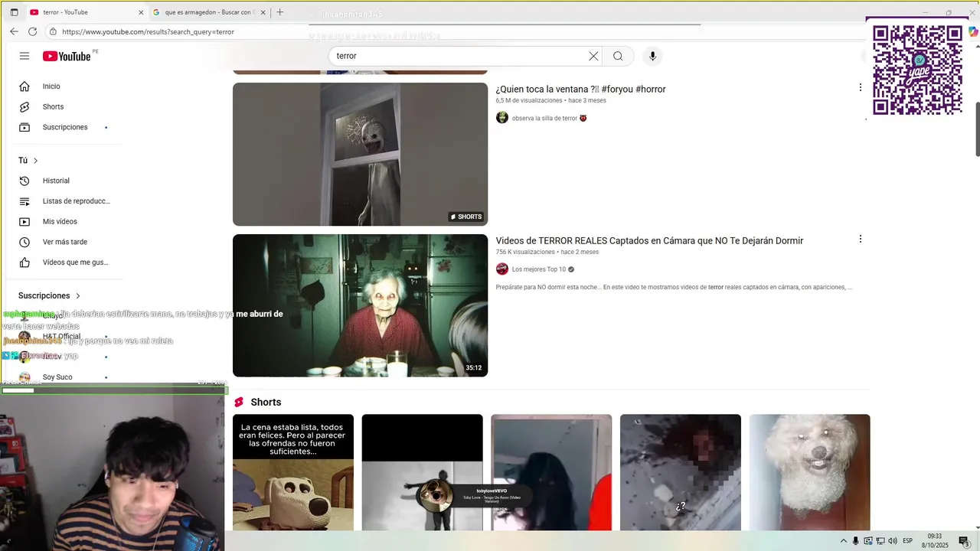Click the '756 K visualizaciones' text
The height and width of the screenshot is (551, 980).
(525, 252)
